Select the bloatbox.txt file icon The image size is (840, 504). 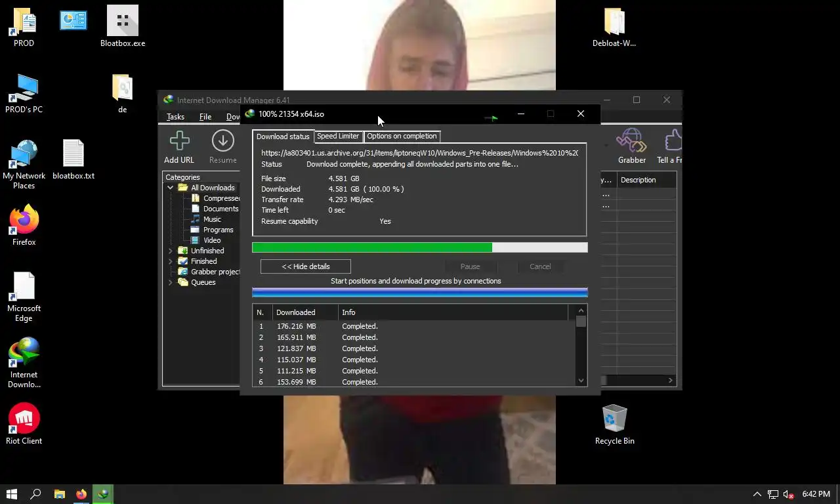coord(73,159)
